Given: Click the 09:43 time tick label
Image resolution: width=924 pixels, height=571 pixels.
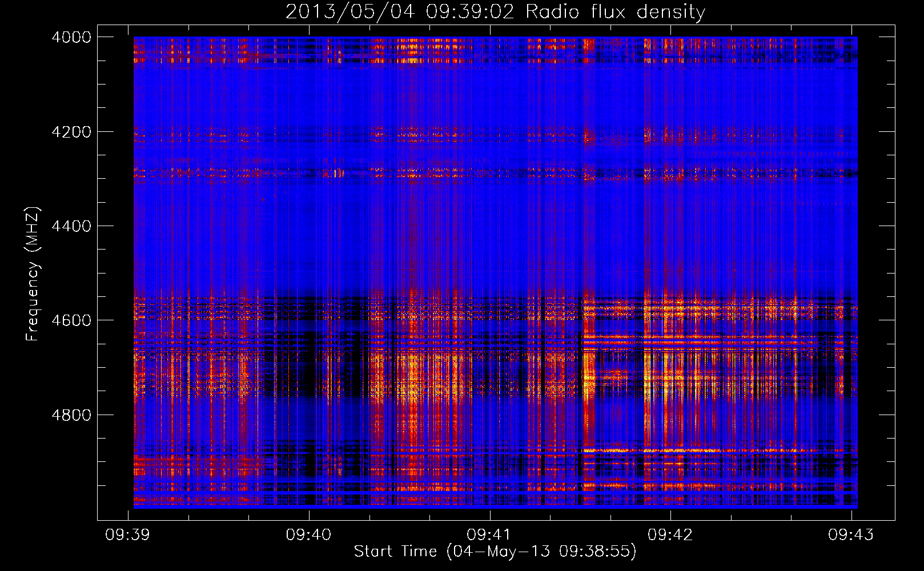Looking at the screenshot, I should pyautogui.click(x=851, y=534).
